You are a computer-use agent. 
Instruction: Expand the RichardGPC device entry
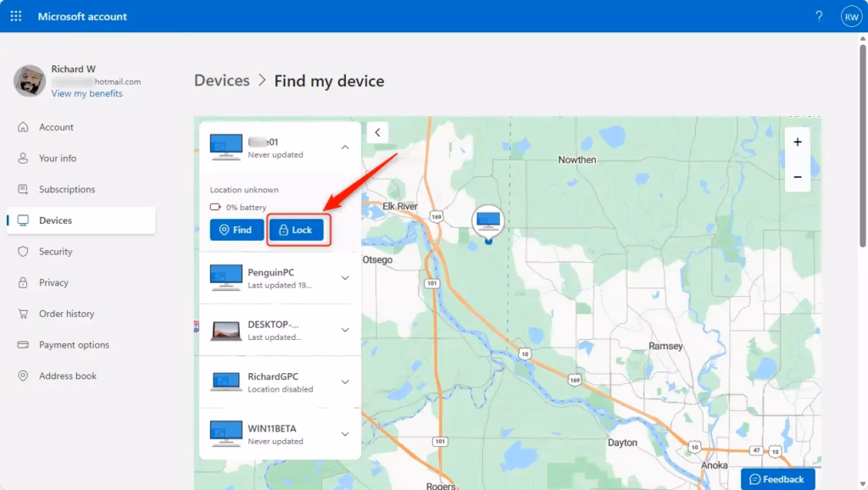pyautogui.click(x=345, y=382)
